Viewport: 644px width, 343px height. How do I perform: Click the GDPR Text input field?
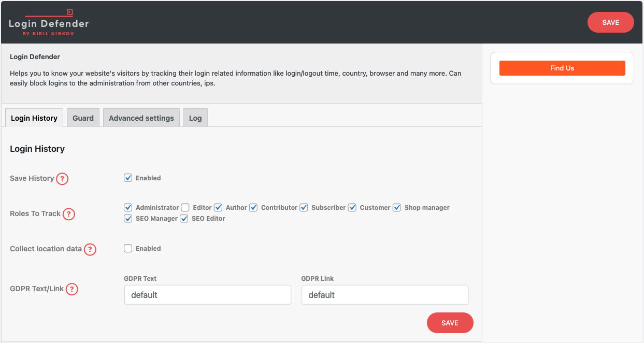[x=207, y=294]
